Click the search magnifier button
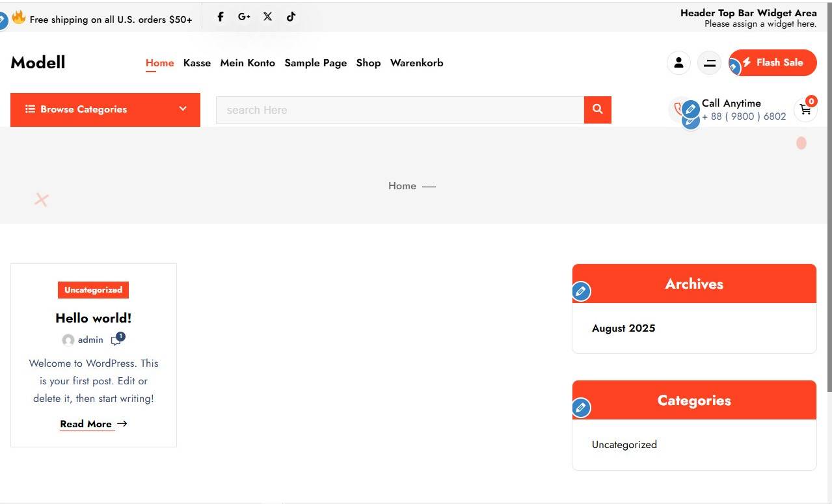This screenshot has width=832, height=504. 597,110
